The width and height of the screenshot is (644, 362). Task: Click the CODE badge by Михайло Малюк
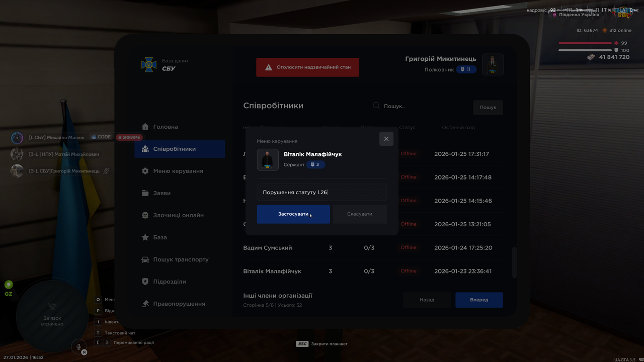101,137
